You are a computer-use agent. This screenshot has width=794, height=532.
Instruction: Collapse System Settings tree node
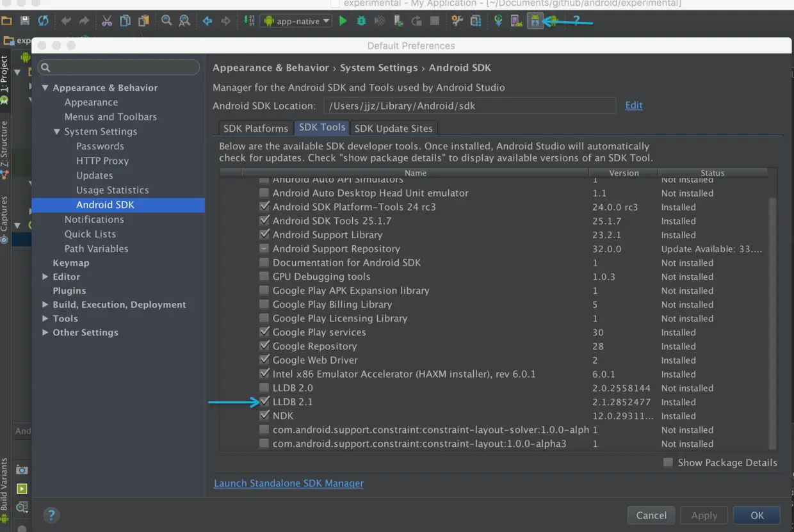[x=57, y=132]
